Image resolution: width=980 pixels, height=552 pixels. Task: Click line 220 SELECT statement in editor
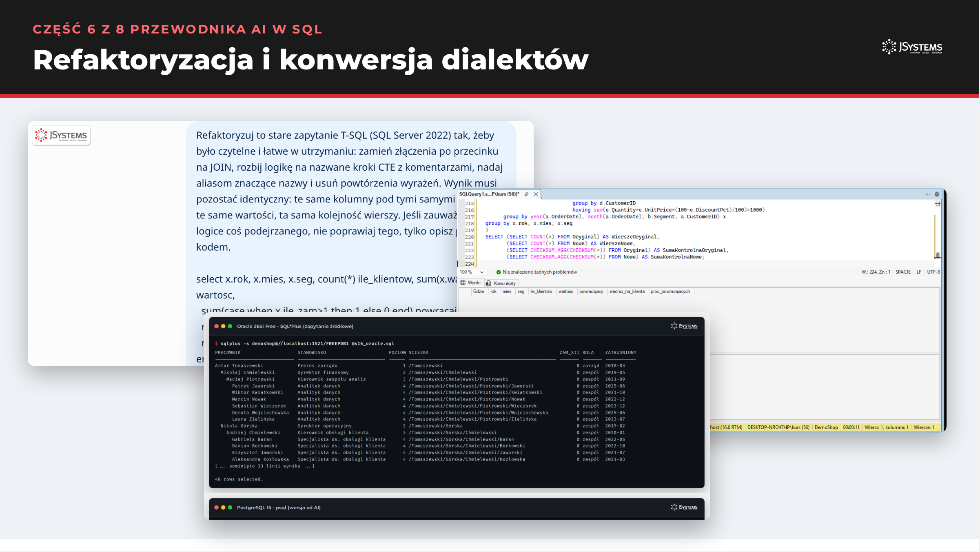[572, 237]
